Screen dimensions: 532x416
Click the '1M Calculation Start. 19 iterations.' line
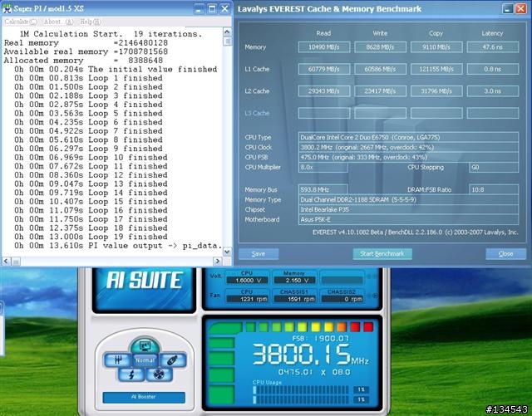point(111,34)
